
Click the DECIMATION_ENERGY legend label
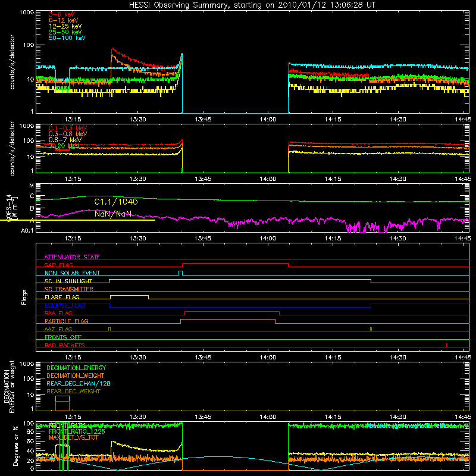pos(76,368)
